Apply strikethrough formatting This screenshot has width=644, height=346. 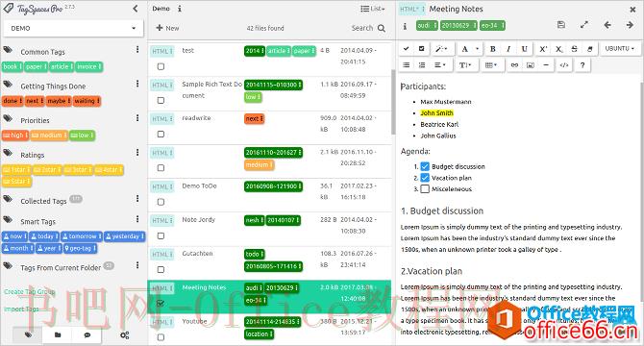tap(574, 49)
